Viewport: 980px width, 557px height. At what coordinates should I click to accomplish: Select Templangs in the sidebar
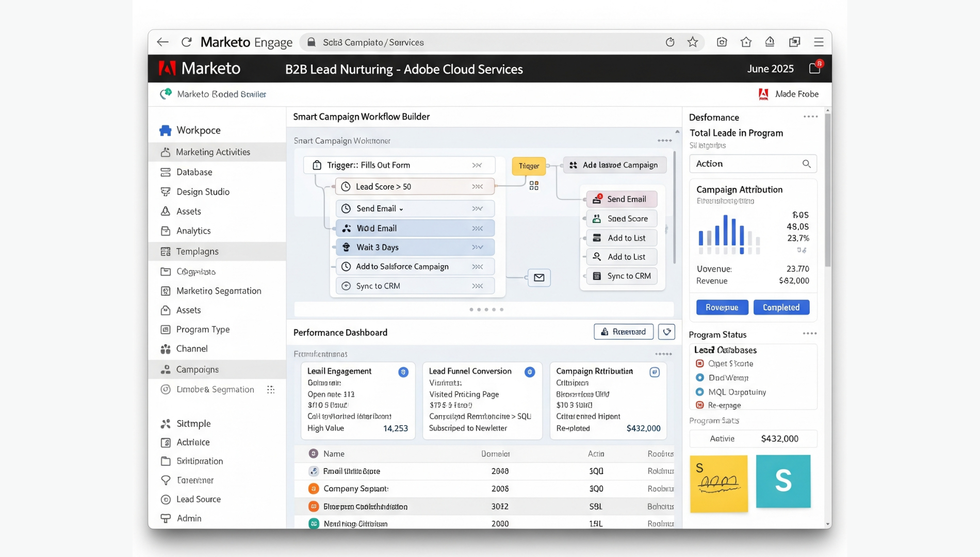[x=217, y=252]
